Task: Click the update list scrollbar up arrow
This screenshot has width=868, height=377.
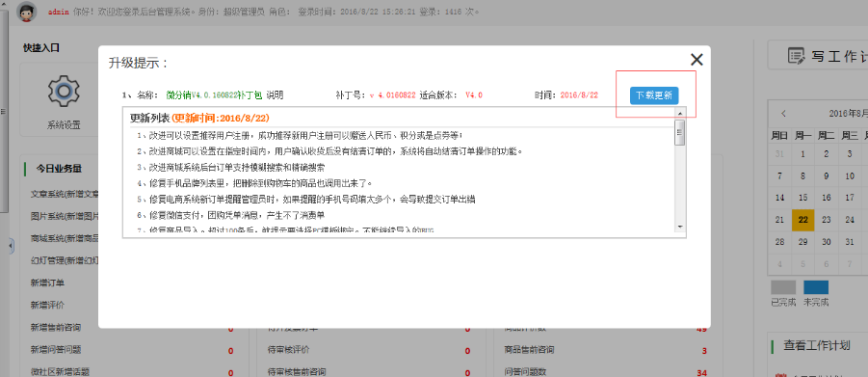Action: 680,113
